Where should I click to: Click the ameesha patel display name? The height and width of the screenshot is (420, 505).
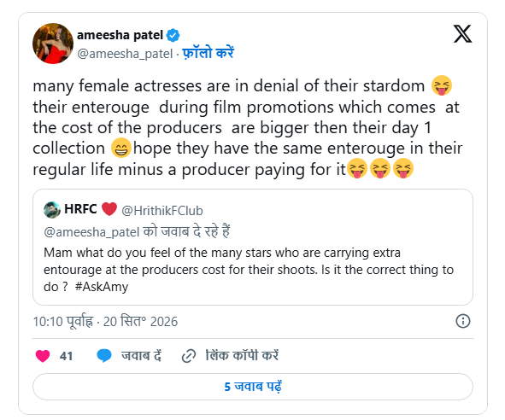point(120,35)
